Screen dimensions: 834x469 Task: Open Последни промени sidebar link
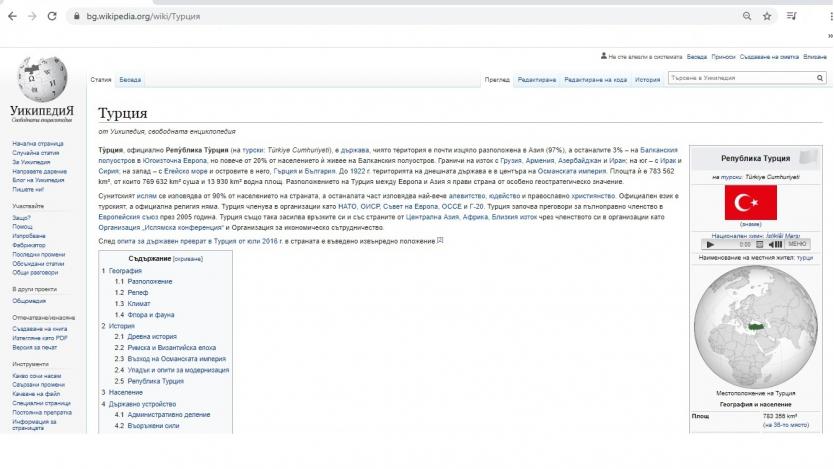pos(38,254)
